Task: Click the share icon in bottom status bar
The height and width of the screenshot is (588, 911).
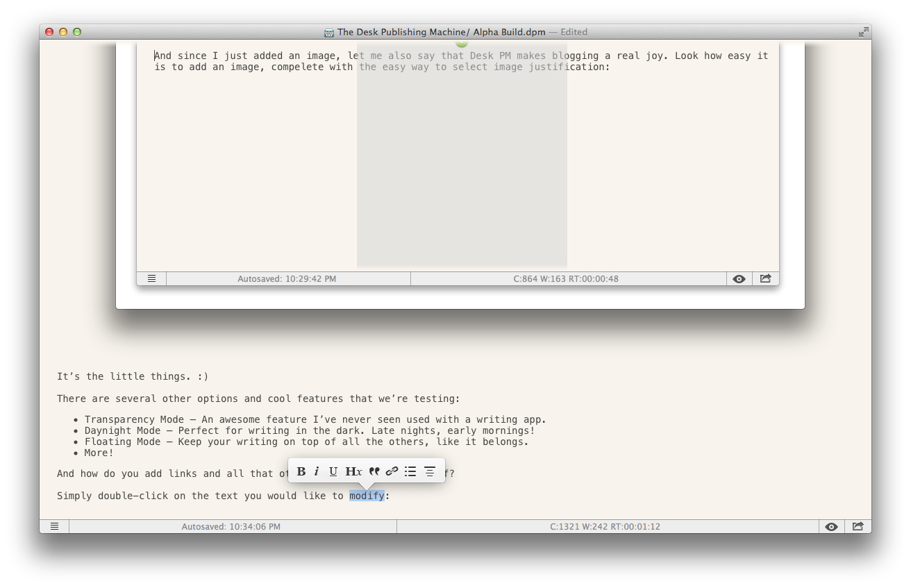Action: 858,527
